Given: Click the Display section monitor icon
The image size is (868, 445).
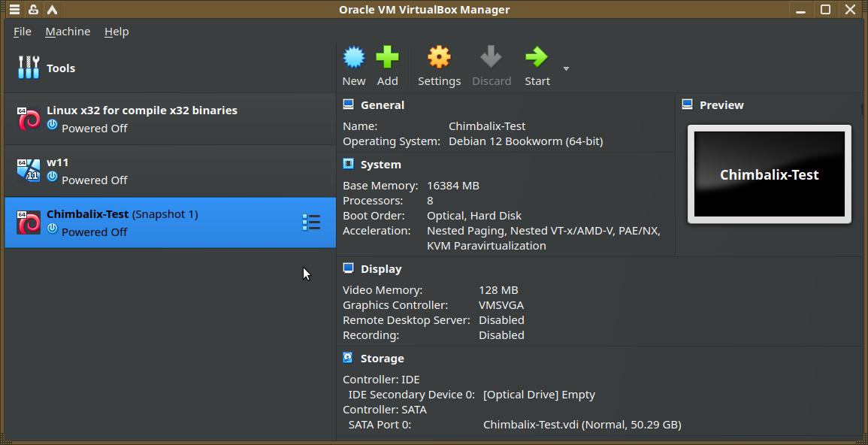Looking at the screenshot, I should coord(348,268).
